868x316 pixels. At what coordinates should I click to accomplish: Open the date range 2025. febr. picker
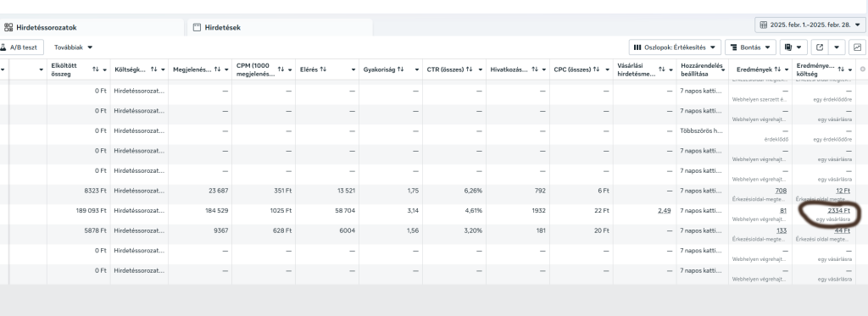810,25
